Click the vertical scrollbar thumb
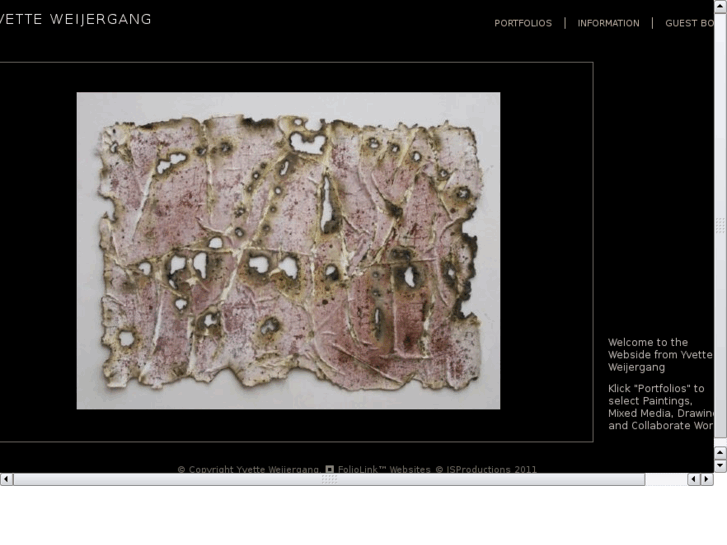The width and height of the screenshot is (727, 545). point(720,225)
